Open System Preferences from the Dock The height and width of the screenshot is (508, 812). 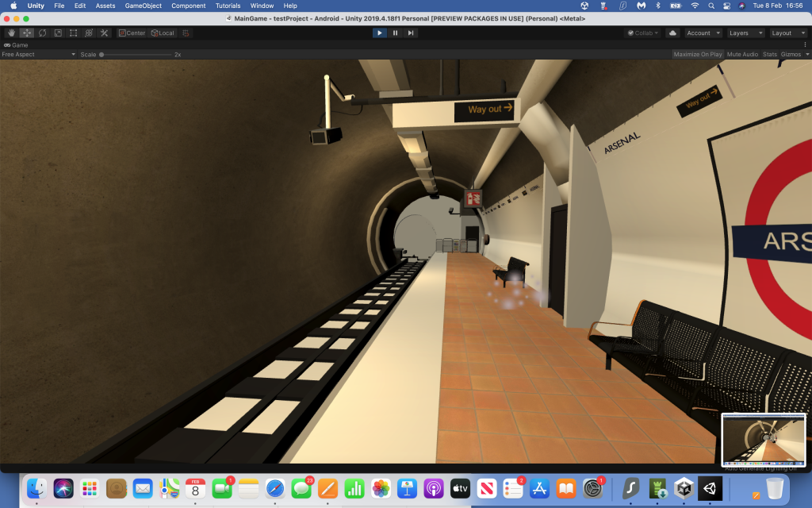point(592,488)
